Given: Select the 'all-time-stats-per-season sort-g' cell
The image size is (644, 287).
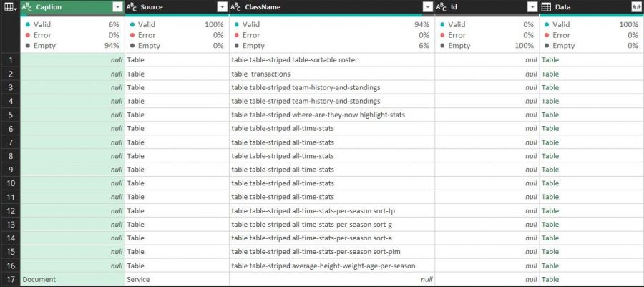Looking at the screenshot, I should [x=332, y=224].
